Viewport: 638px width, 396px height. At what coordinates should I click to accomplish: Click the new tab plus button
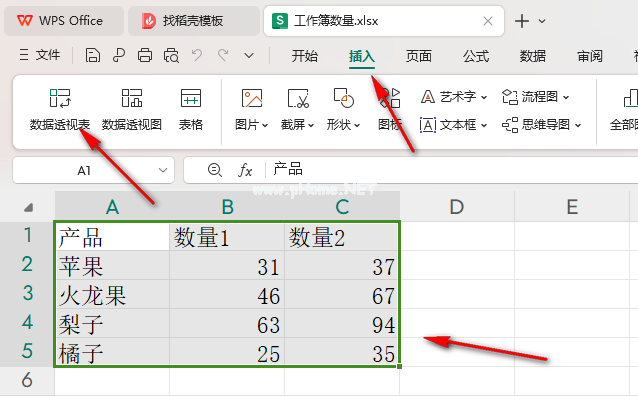pyautogui.click(x=522, y=21)
